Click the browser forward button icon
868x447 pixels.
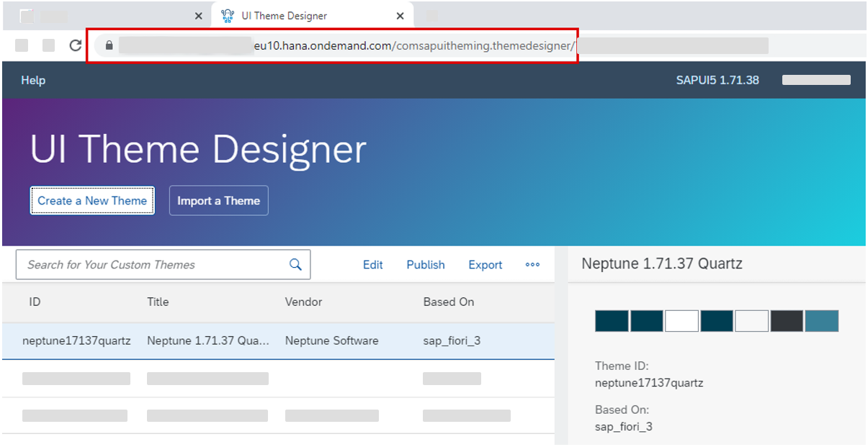(x=48, y=45)
